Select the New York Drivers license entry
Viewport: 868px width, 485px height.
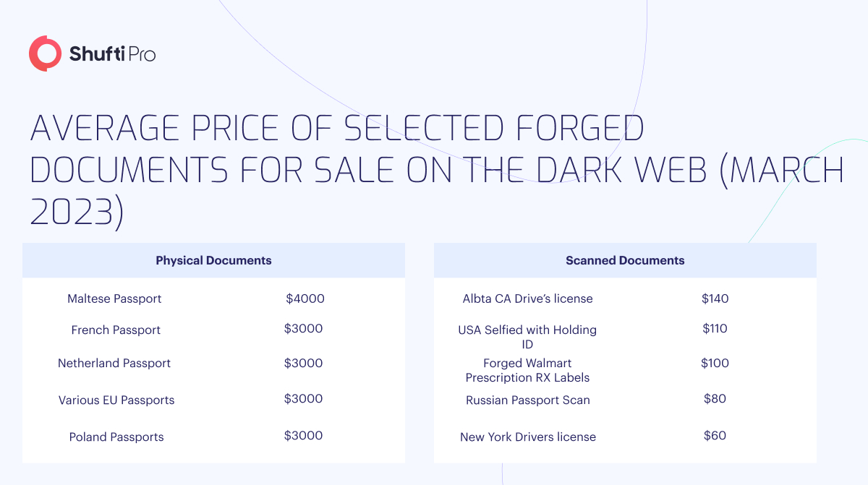point(528,437)
